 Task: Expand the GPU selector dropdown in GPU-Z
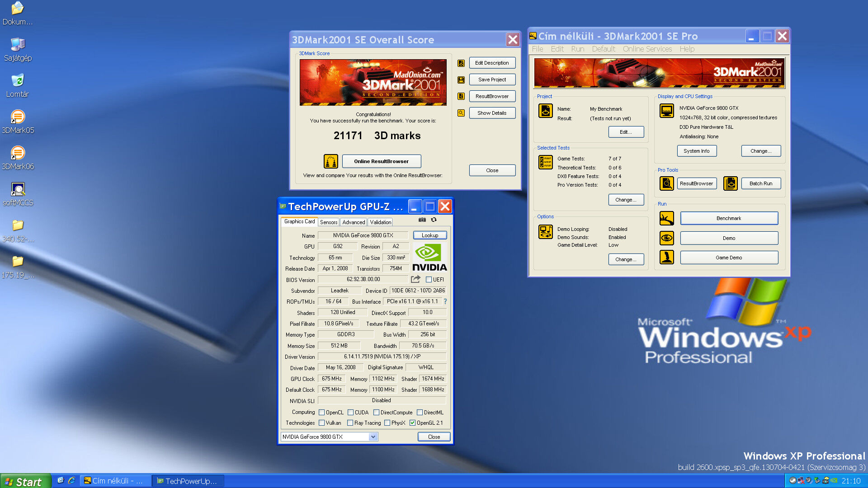tap(373, 437)
